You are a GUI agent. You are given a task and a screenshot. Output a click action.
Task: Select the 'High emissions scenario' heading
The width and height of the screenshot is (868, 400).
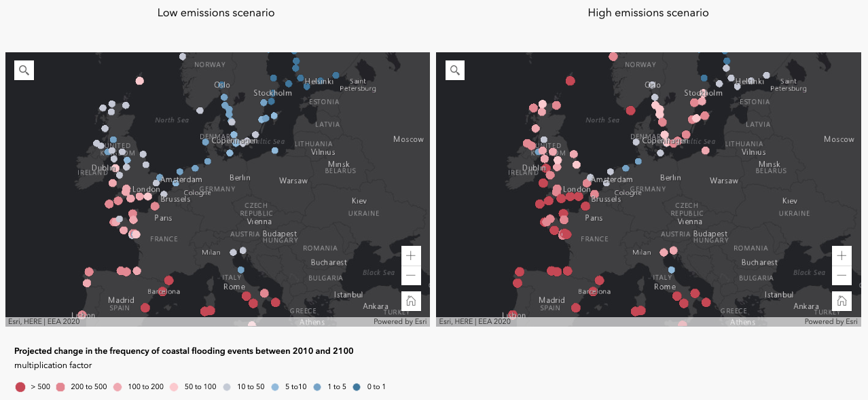[648, 13]
